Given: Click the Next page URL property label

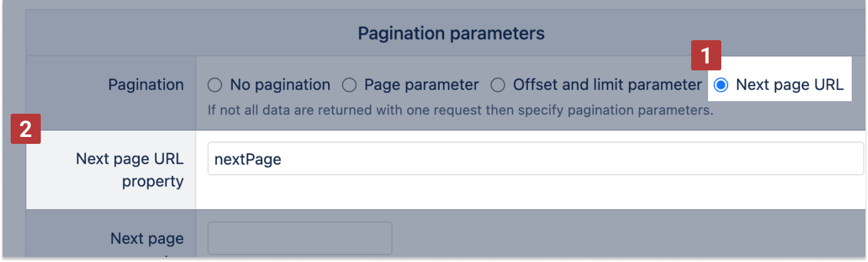Looking at the screenshot, I should [x=129, y=170].
